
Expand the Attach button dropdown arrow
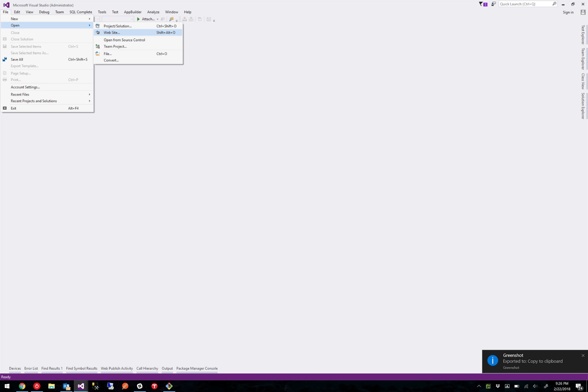pyautogui.click(x=158, y=19)
